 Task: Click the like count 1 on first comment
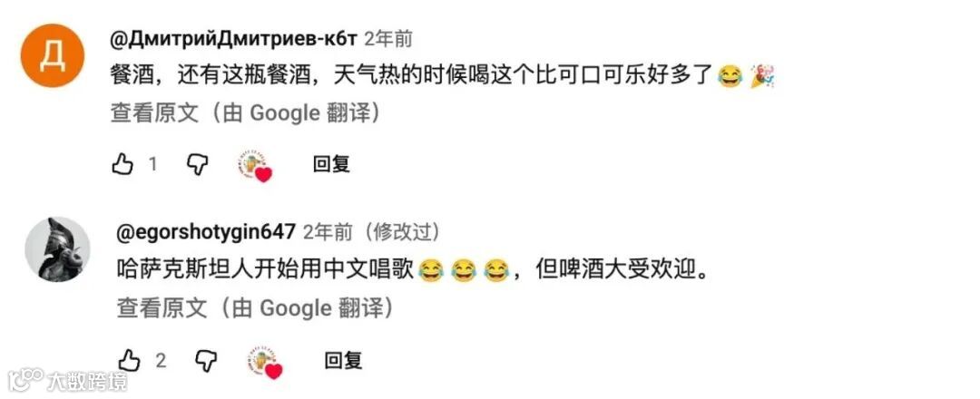click(152, 164)
